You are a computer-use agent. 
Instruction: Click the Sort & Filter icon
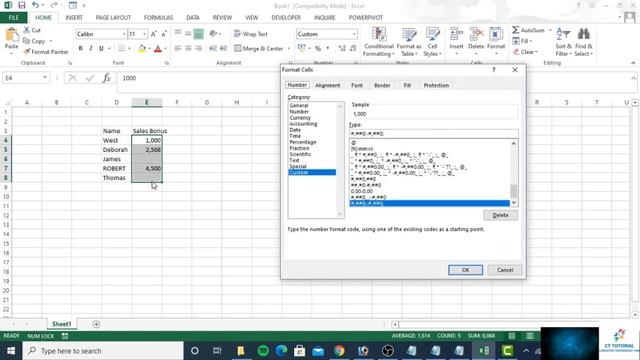click(x=563, y=34)
